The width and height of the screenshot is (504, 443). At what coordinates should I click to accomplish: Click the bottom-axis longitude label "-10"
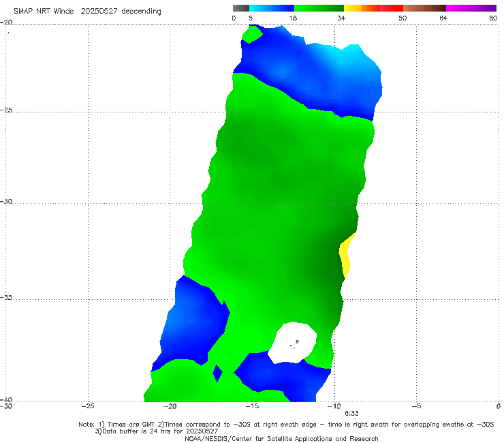pos(334,406)
